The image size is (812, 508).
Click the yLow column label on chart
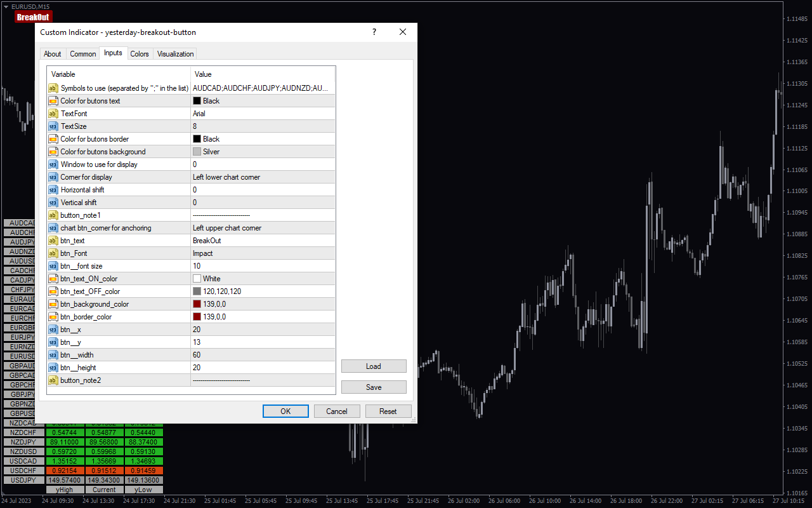144,490
